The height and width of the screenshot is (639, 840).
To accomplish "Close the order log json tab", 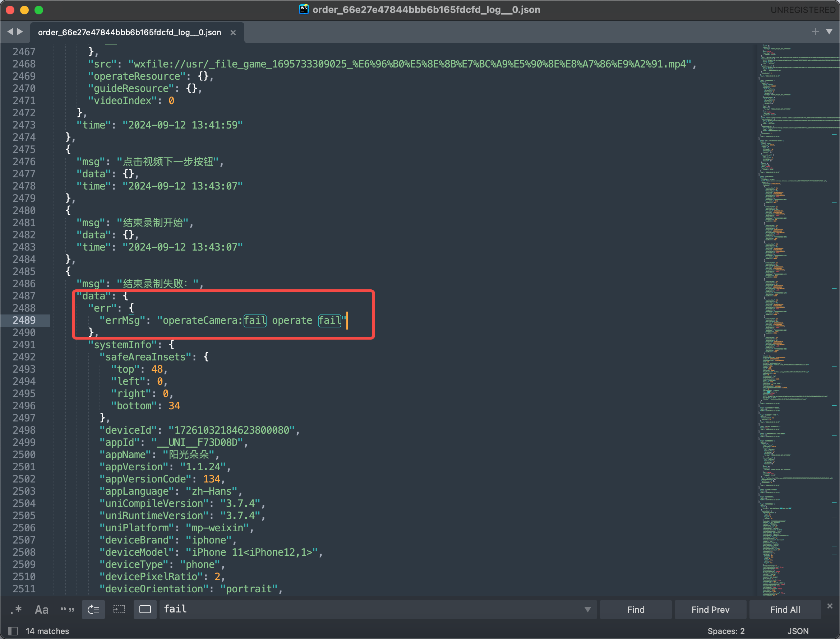I will (x=233, y=33).
